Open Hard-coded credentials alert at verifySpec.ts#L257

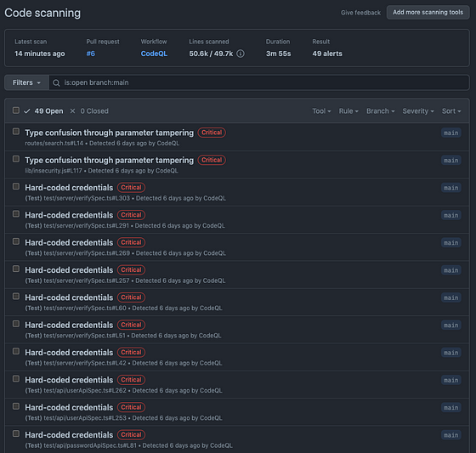pos(69,270)
